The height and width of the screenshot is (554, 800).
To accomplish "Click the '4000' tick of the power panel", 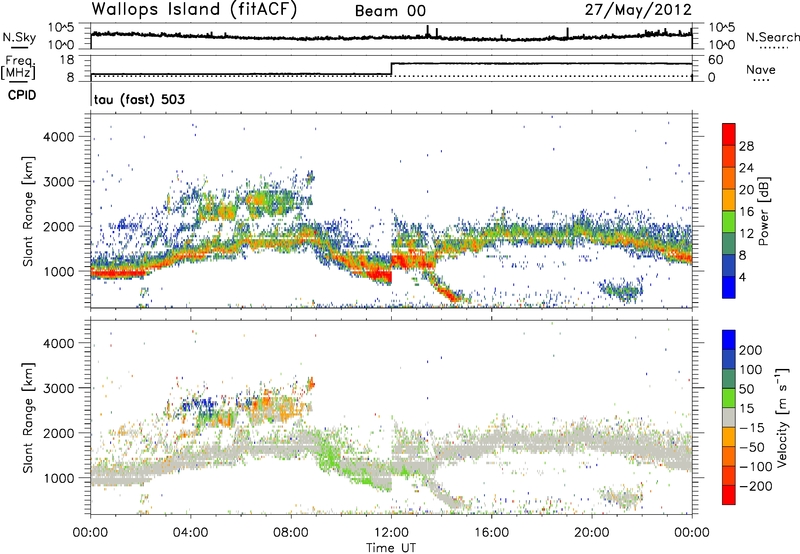I will [58, 137].
